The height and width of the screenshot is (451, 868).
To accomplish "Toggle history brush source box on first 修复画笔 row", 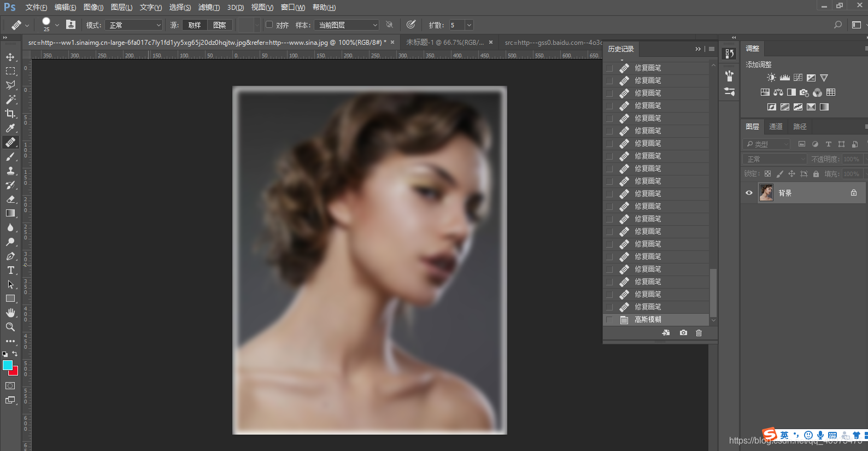I will point(609,68).
